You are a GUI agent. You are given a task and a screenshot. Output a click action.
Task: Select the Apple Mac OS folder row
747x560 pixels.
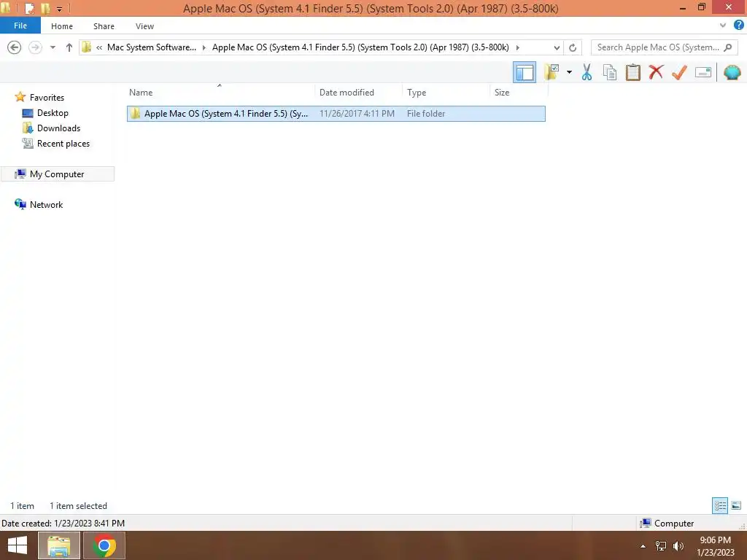point(336,113)
